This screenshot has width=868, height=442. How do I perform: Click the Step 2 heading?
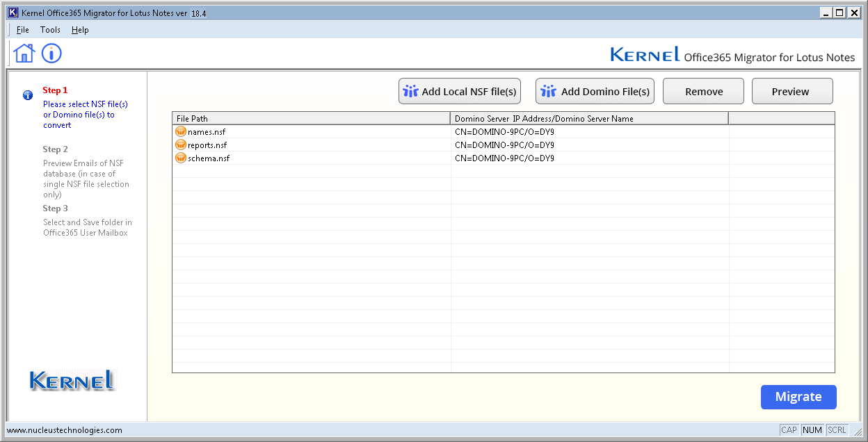(x=56, y=149)
